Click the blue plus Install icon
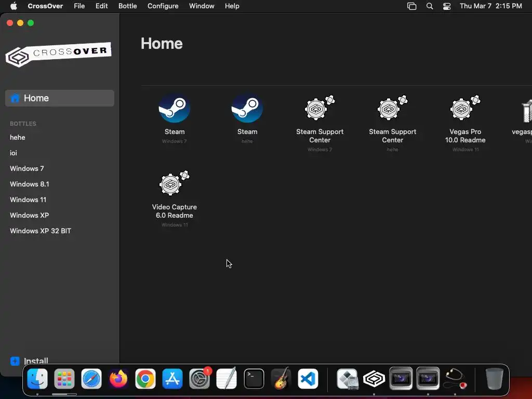The height and width of the screenshot is (399, 532). (x=15, y=361)
